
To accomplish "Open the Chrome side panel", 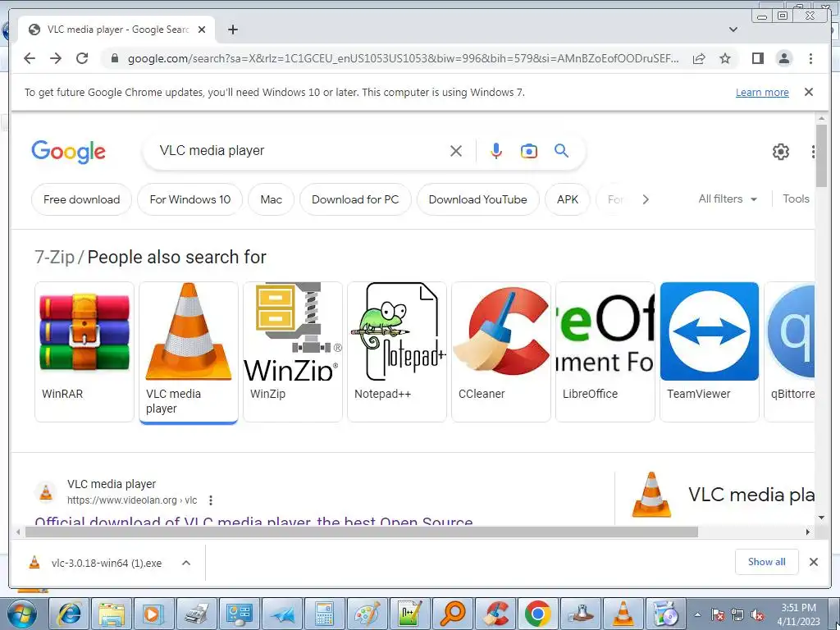I will click(757, 58).
